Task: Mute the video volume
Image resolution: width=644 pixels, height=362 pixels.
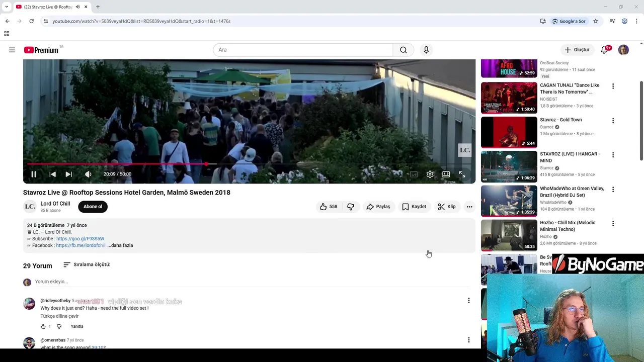Action: (88, 174)
